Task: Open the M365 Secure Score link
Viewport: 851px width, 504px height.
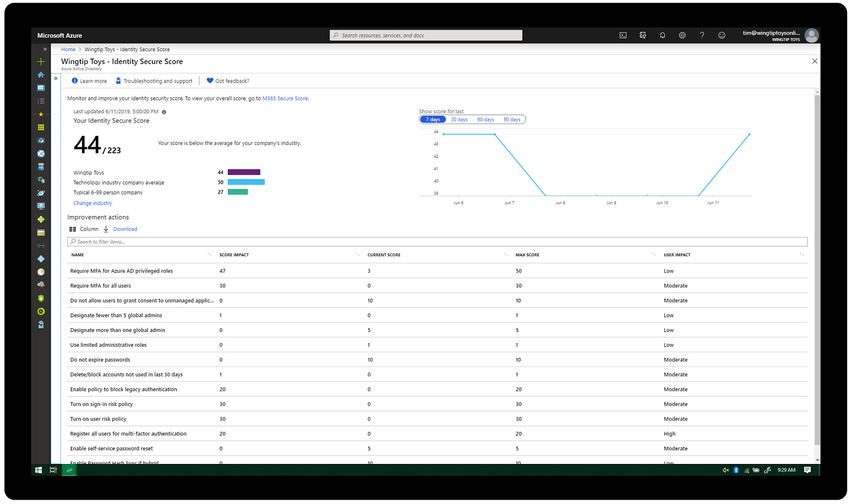Action: pyautogui.click(x=285, y=97)
